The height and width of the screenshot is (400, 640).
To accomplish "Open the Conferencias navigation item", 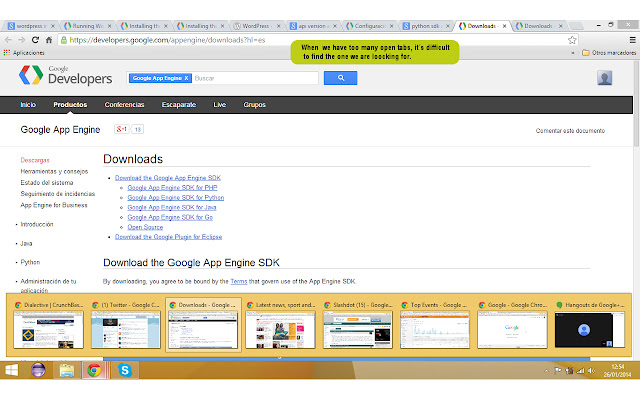I will click(x=124, y=104).
